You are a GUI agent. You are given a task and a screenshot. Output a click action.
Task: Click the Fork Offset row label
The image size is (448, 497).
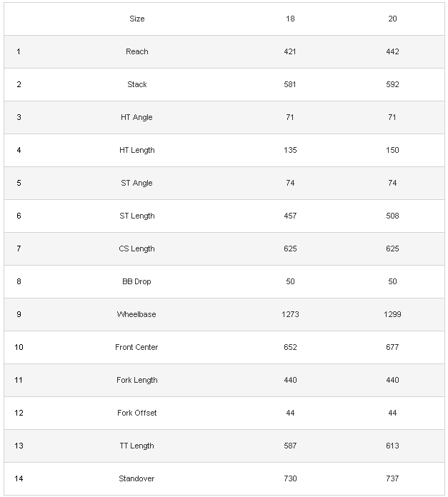click(137, 413)
